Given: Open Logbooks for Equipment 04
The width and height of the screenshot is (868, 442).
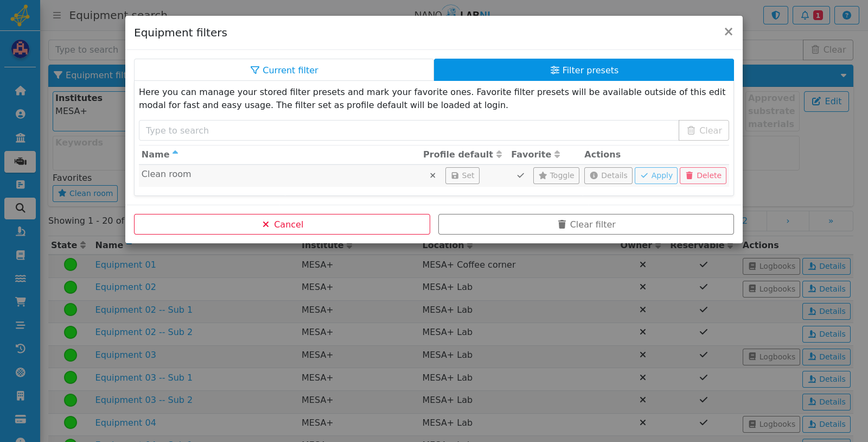Looking at the screenshot, I should [771, 425].
